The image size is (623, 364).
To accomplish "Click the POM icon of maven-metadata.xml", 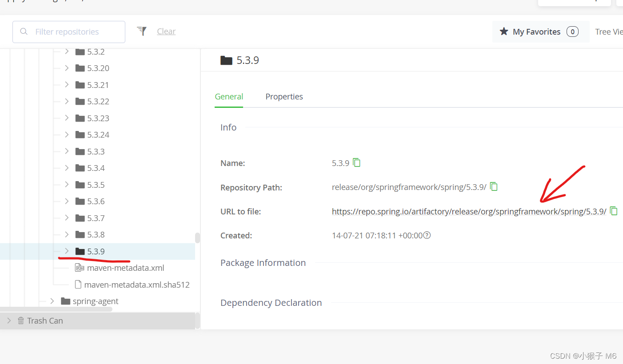I will click(x=80, y=268).
